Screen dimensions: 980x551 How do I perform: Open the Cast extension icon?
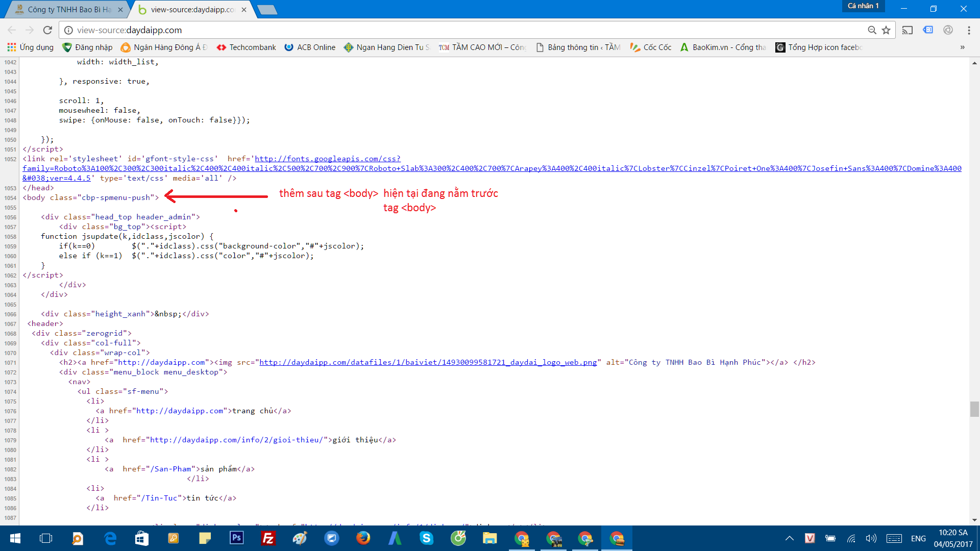click(x=907, y=30)
